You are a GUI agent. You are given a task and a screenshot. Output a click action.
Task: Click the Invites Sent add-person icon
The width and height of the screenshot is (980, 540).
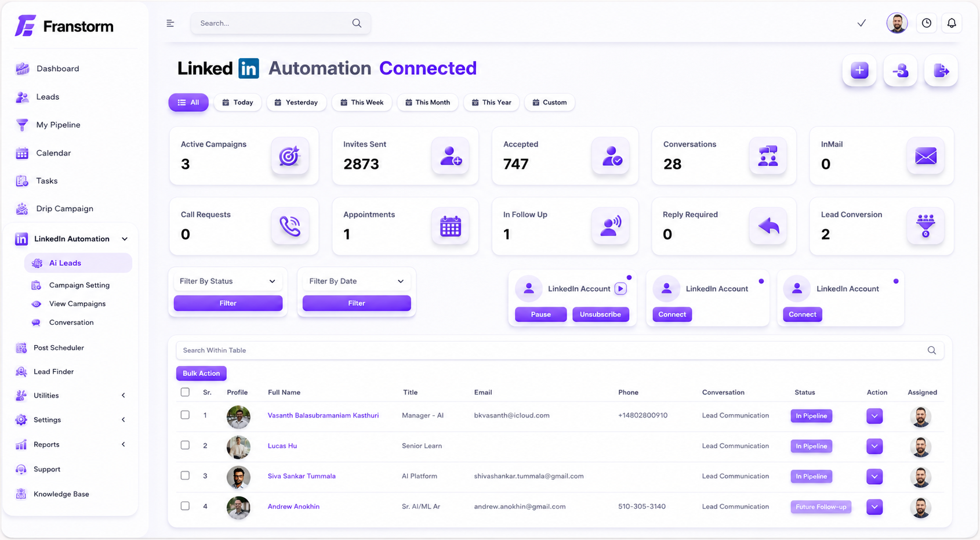451,156
